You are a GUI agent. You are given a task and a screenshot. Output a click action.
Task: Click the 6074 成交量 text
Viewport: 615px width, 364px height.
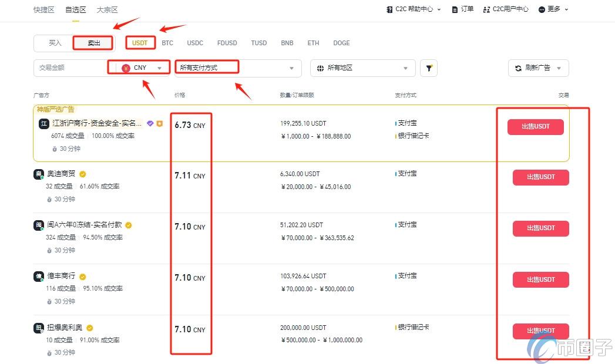pyautogui.click(x=68, y=136)
